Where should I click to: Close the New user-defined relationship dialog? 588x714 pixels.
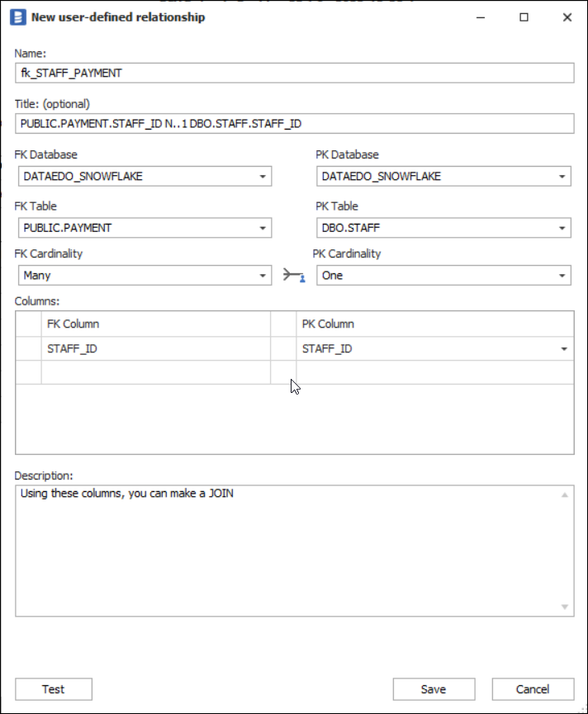click(x=567, y=17)
